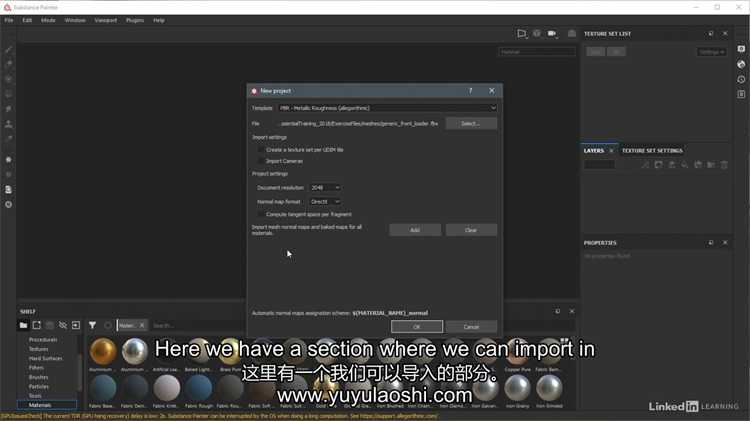Select Brushes in shelf categories
The height and width of the screenshot is (421, 750).
[38, 377]
